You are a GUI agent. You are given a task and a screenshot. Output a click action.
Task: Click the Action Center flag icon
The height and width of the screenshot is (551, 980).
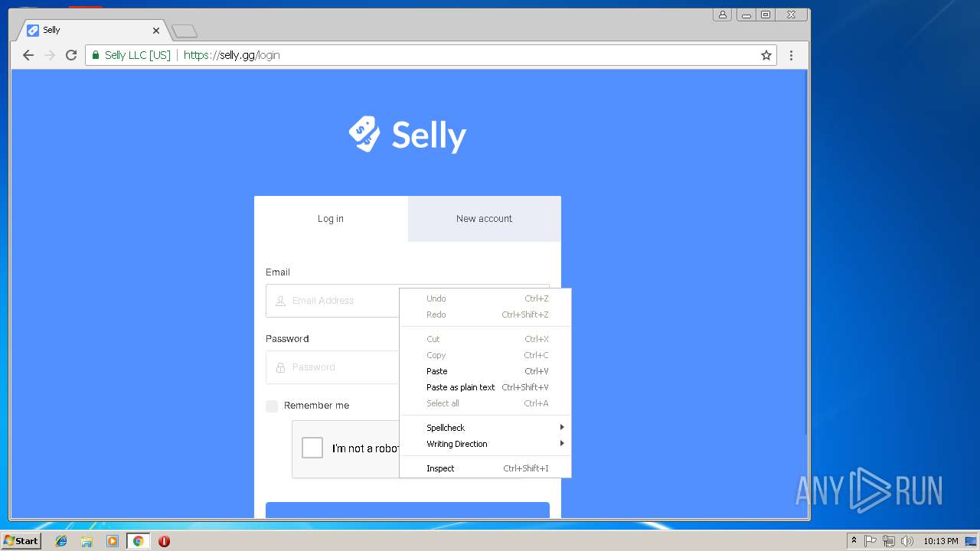[871, 541]
